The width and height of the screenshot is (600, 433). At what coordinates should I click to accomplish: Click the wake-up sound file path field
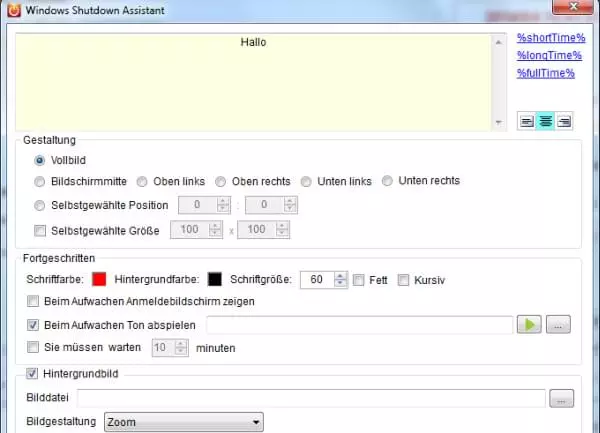[360, 325]
